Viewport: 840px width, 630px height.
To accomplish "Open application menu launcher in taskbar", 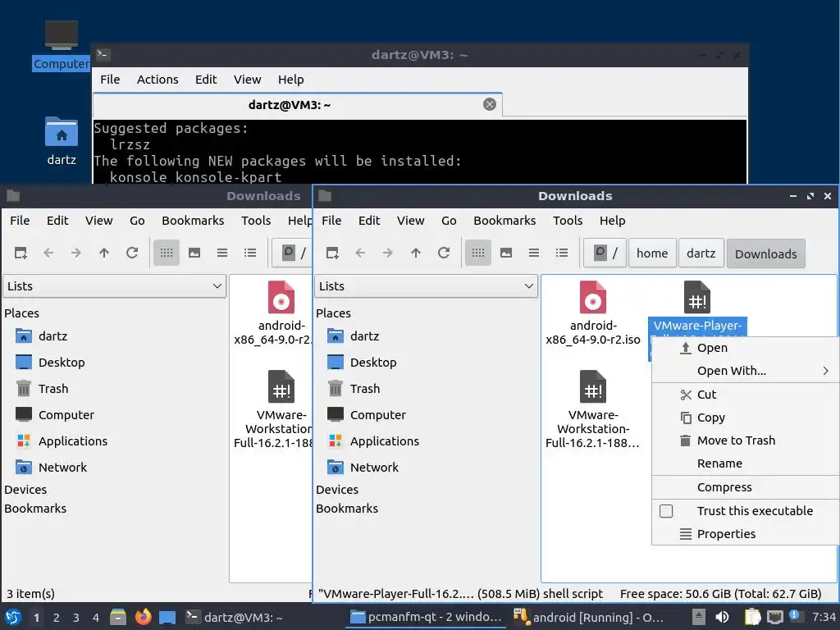I will click(x=13, y=617).
